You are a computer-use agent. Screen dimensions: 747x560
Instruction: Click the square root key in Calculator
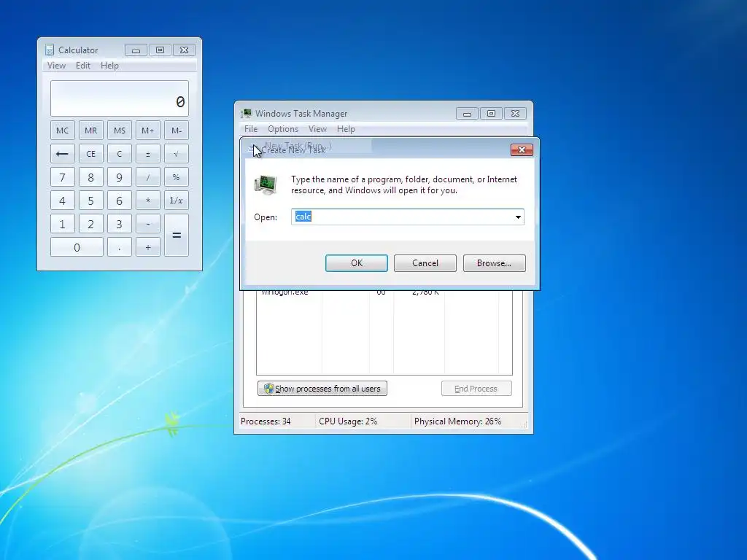tap(177, 154)
